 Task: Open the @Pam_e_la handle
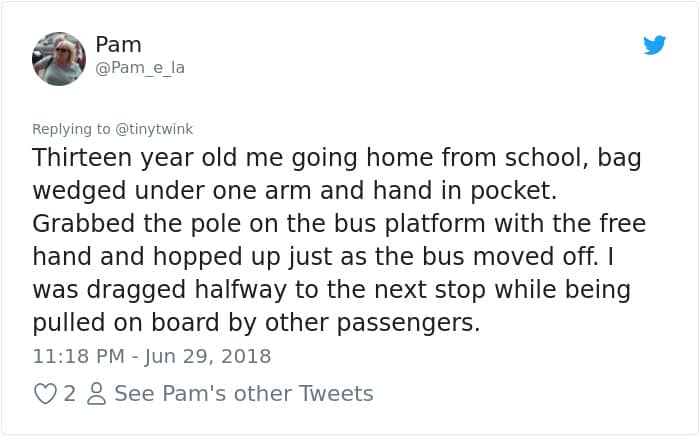[140, 68]
